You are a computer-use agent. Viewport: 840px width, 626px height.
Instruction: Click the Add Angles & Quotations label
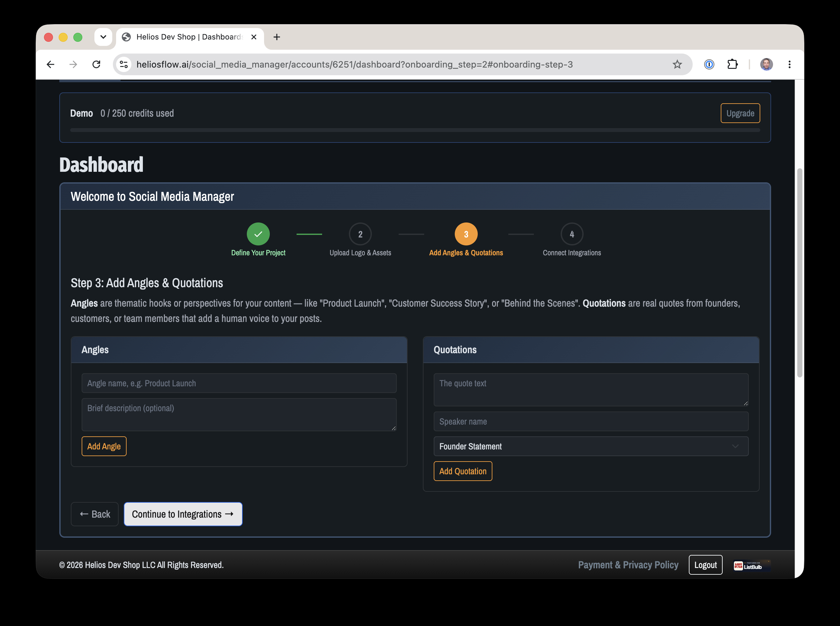pos(466,253)
